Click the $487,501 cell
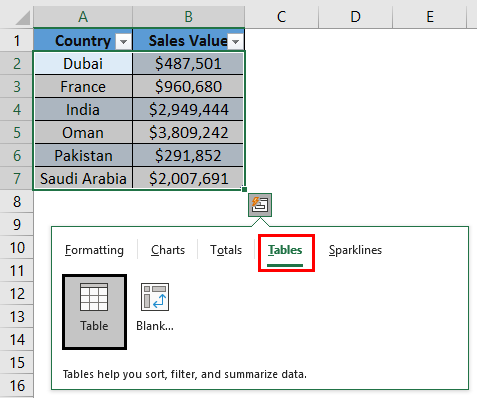 (188, 63)
